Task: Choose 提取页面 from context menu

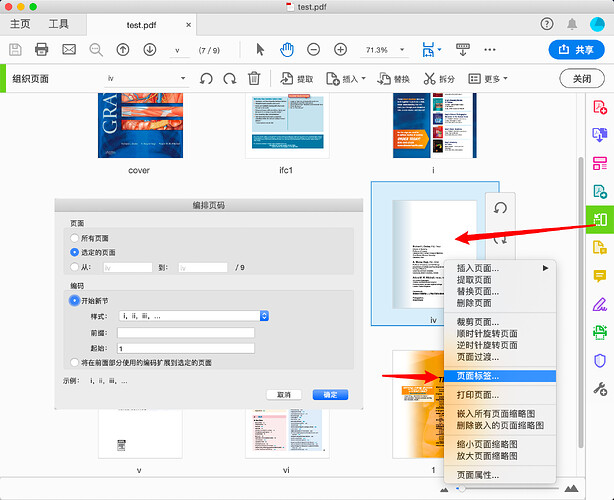Action: click(x=473, y=280)
